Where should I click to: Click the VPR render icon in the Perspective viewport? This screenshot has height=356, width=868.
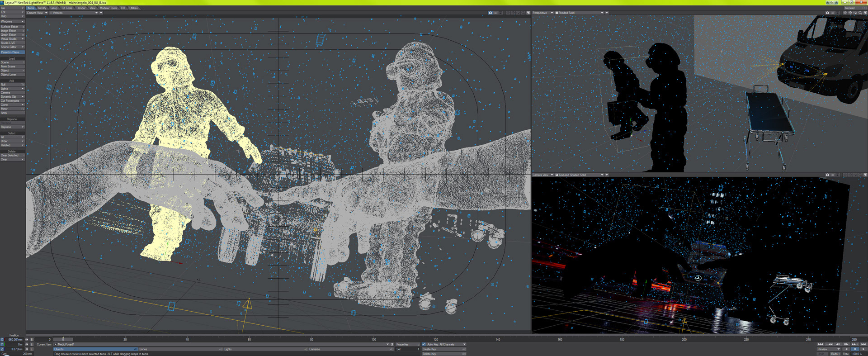click(x=827, y=13)
